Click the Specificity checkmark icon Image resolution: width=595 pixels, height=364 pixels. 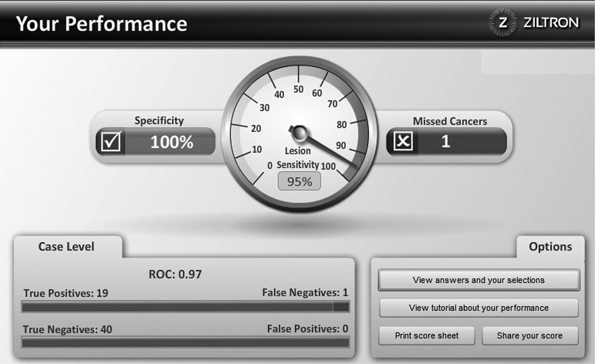pyautogui.click(x=110, y=142)
